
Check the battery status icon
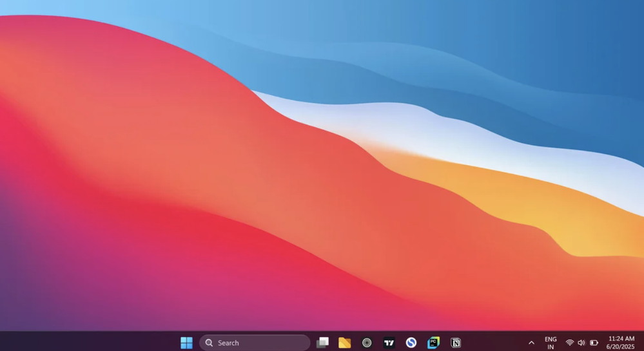pos(594,343)
